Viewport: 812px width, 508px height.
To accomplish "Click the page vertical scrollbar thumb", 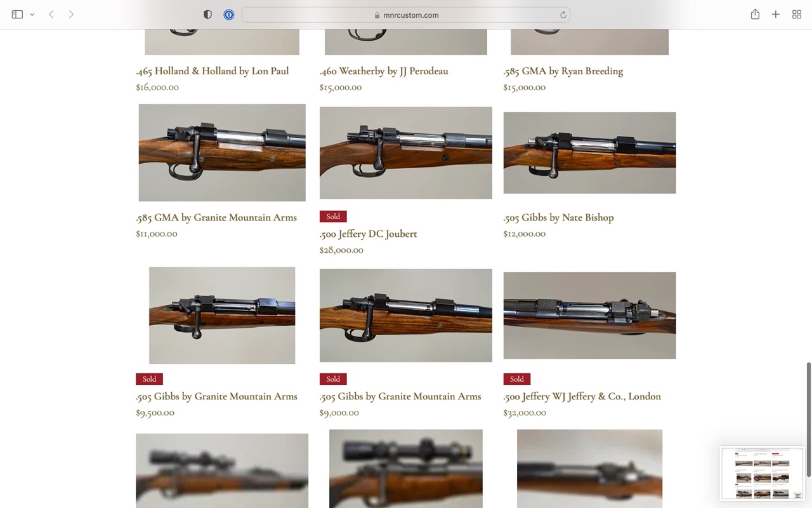I will (808, 420).
